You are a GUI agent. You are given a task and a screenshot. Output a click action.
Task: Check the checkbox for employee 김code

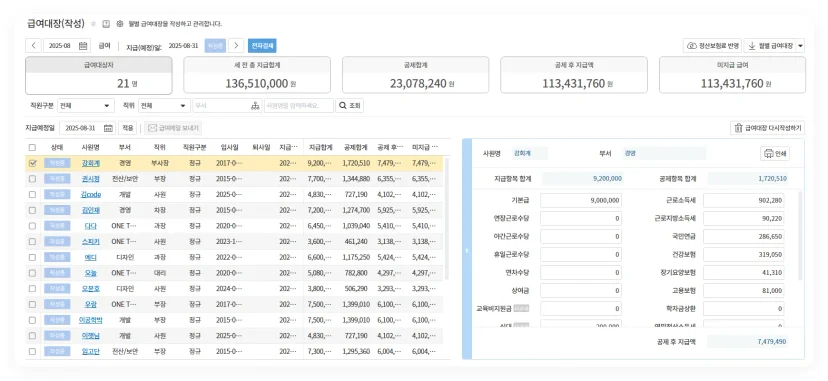coord(33,194)
